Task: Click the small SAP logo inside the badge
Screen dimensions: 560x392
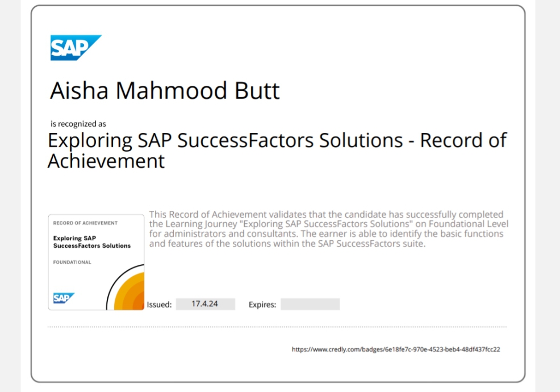Action: pyautogui.click(x=64, y=298)
